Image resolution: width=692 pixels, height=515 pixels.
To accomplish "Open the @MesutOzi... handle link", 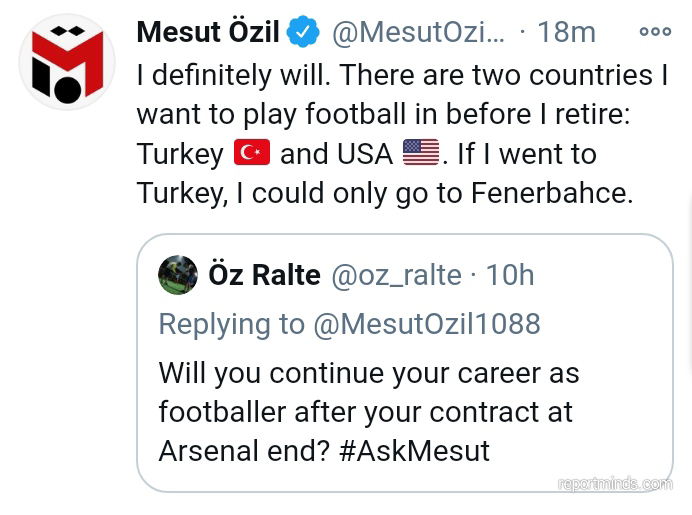I will click(x=418, y=32).
